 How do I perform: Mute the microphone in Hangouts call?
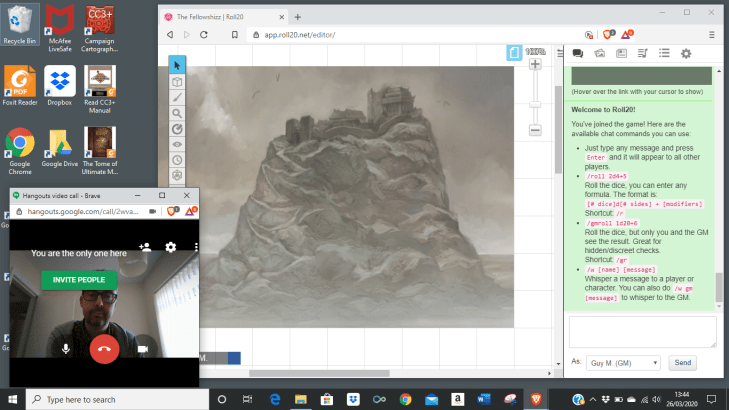[x=66, y=349]
